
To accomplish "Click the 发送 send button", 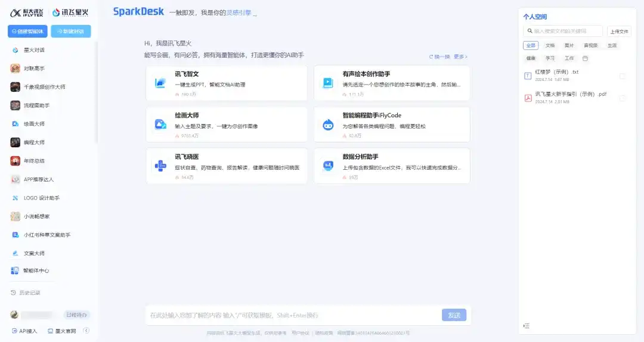I will click(x=454, y=315).
